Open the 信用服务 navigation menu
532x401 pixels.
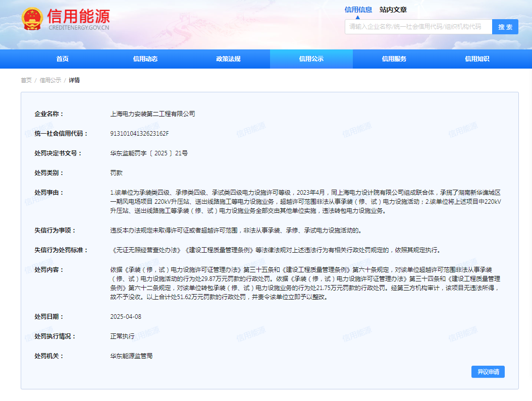[x=394, y=59]
